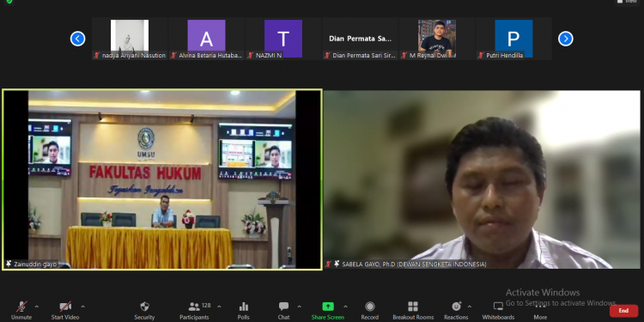644x322 pixels.
Task: Click the SABELA GAYO, Ph.D video tile
Action: (x=482, y=179)
